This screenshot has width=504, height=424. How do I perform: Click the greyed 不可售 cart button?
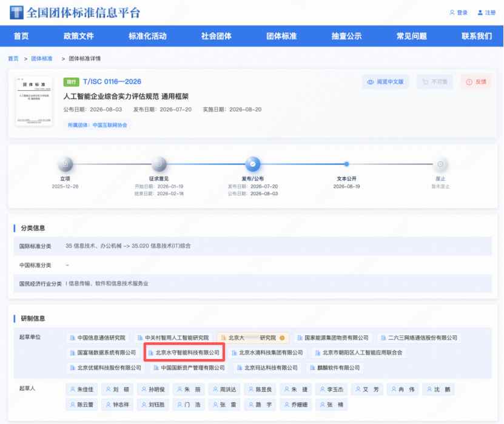(435, 82)
